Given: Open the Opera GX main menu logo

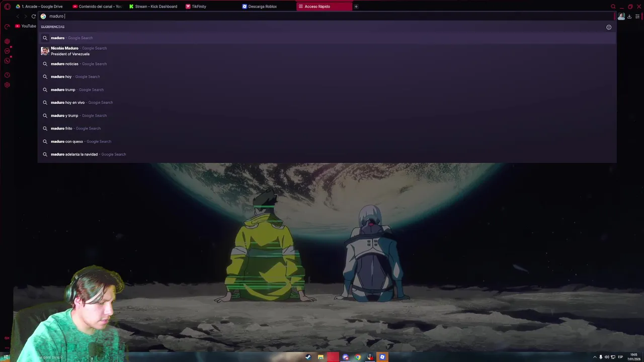Looking at the screenshot, I should pos(7,7).
